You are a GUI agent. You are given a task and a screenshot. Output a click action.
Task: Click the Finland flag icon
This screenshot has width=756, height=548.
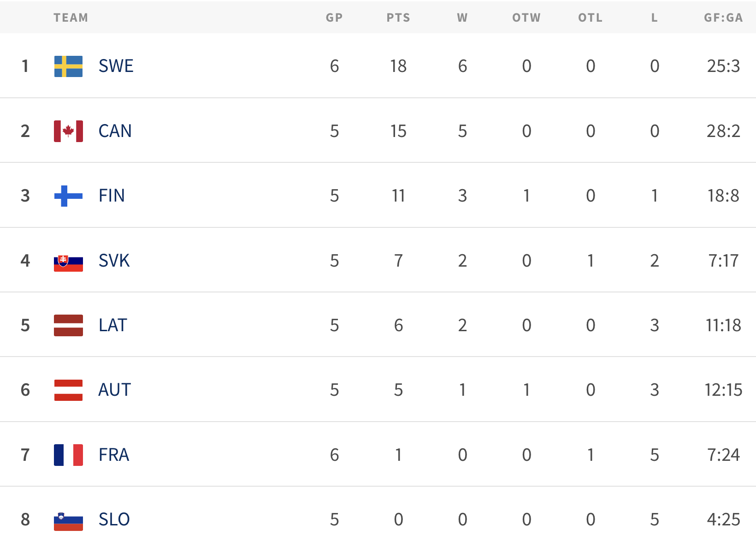(68, 196)
